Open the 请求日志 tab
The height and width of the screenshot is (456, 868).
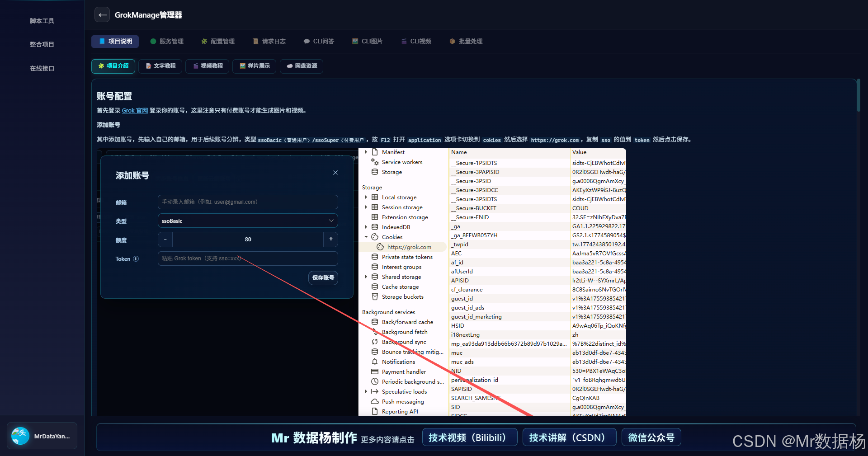pyautogui.click(x=269, y=41)
